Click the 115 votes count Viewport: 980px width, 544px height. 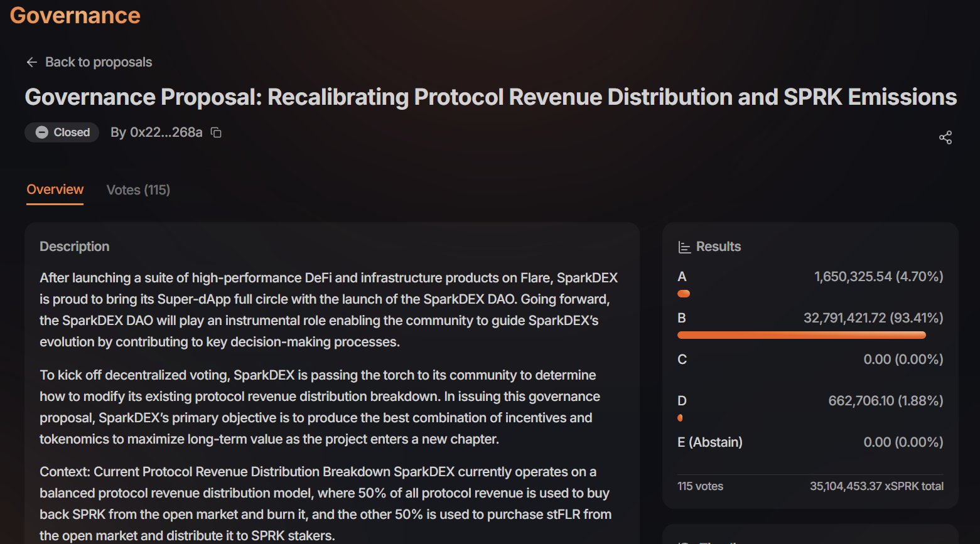pos(700,486)
